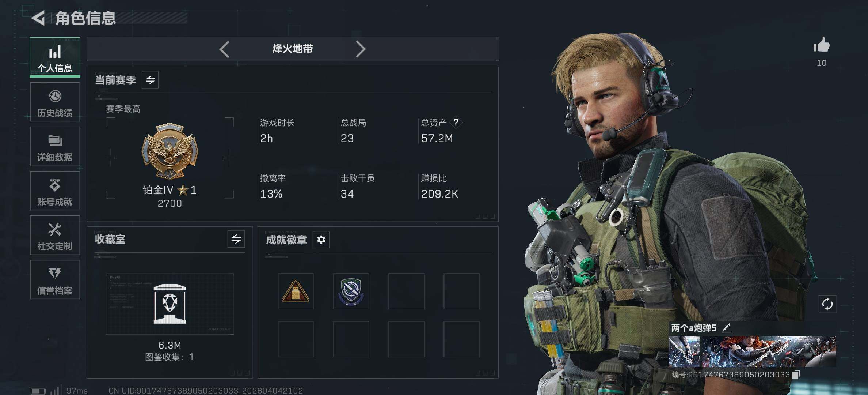868x395 pixels.
Task: Switch to previous mode with left chevron
Action: (x=224, y=49)
